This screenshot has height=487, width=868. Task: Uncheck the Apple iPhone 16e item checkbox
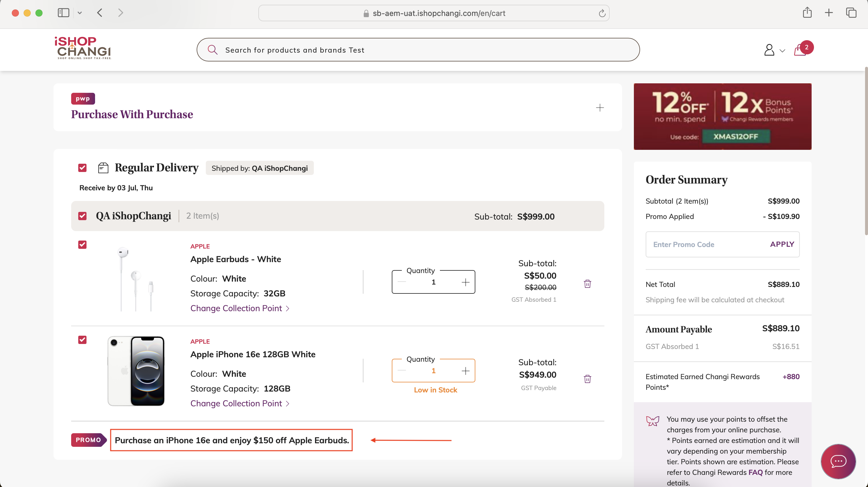[82, 340]
